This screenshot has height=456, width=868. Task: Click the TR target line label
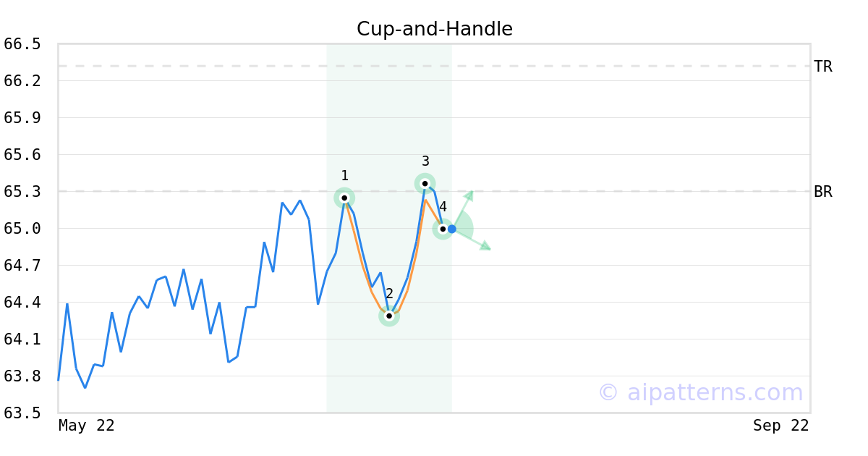pos(823,67)
